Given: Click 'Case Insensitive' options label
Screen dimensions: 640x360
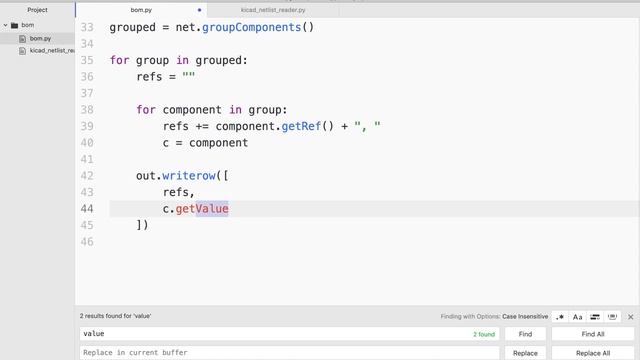Looking at the screenshot, I should 525,316.
